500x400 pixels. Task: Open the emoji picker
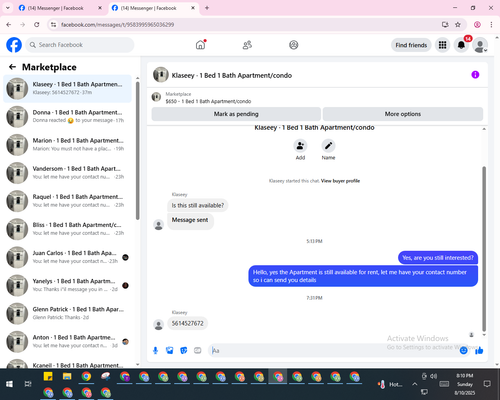pyautogui.click(x=463, y=350)
